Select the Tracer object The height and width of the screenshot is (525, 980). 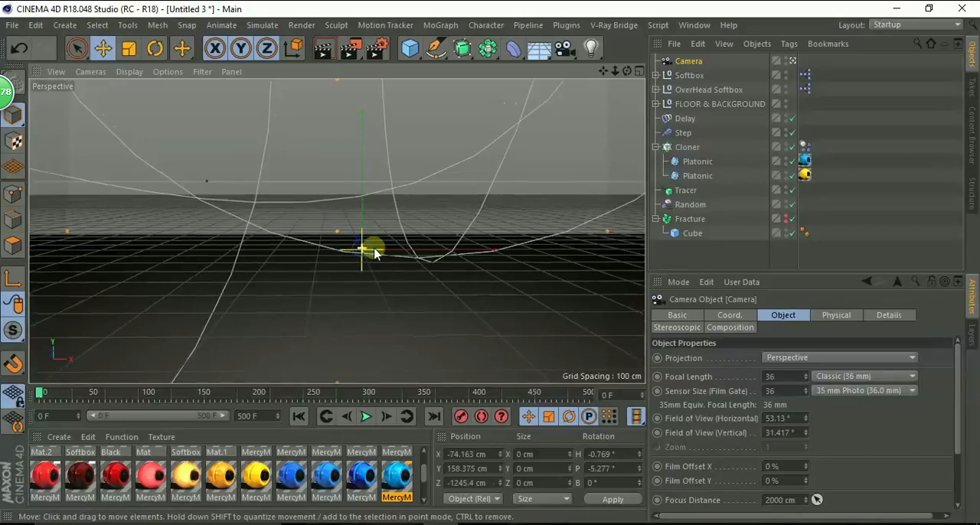(685, 190)
